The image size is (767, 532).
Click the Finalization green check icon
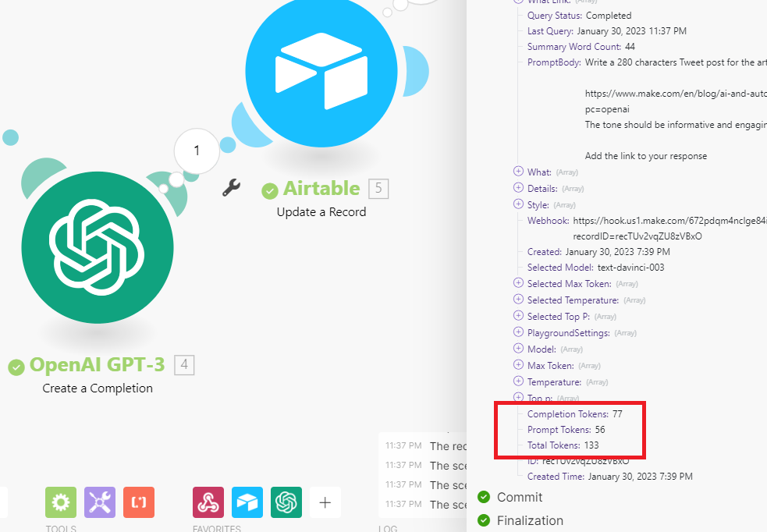point(484,520)
